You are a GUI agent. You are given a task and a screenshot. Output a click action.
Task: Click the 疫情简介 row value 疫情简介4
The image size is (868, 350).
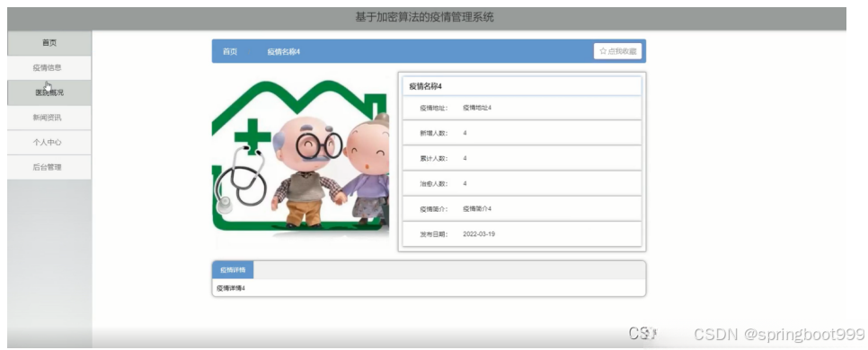tap(477, 209)
